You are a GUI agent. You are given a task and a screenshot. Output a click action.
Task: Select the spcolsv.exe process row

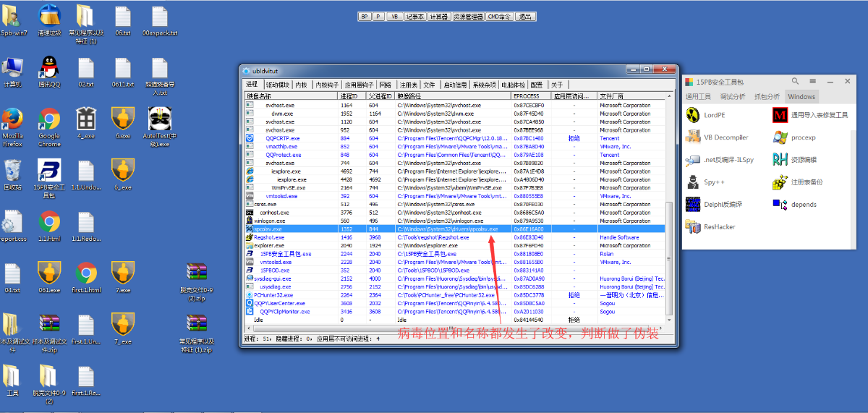pyautogui.click(x=454, y=229)
